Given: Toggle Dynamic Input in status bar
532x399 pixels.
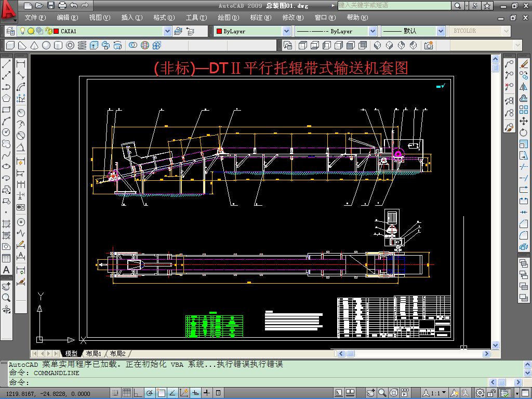Looking at the screenshot, I should point(195,393).
